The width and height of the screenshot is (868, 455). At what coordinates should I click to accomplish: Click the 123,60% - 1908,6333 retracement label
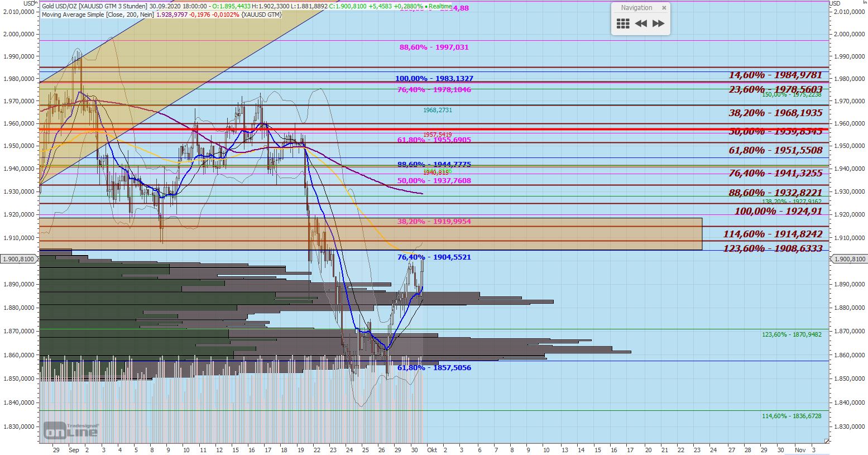[773, 248]
